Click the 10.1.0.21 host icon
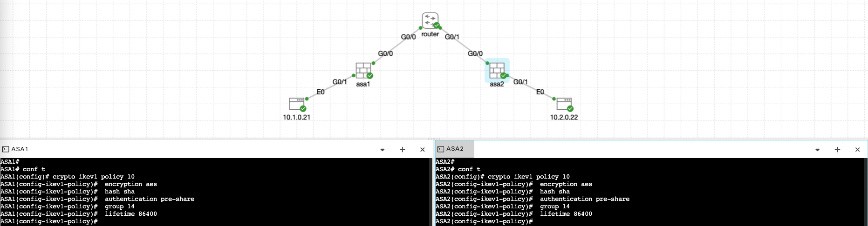The width and height of the screenshot is (868, 226). click(x=296, y=103)
